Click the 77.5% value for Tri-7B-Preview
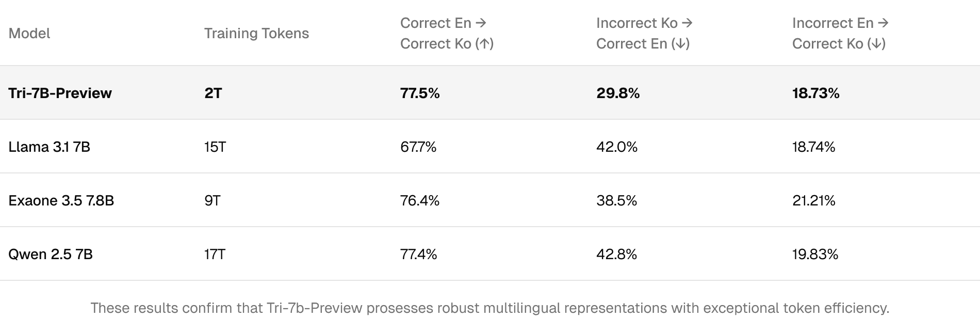The image size is (980, 318). click(x=420, y=93)
